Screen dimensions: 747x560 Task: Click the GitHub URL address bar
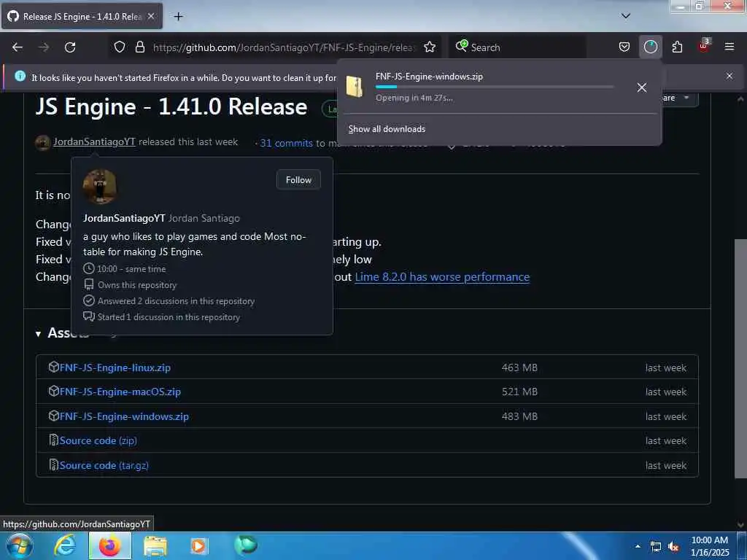(x=284, y=47)
